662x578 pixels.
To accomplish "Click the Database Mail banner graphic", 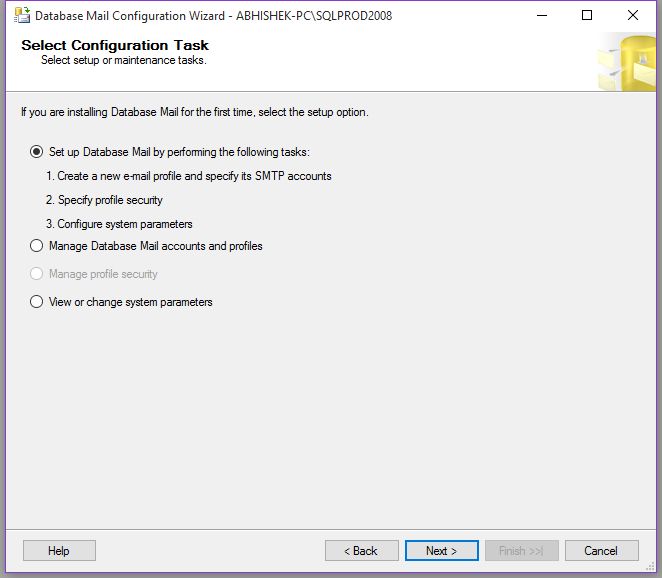I will pos(626,62).
